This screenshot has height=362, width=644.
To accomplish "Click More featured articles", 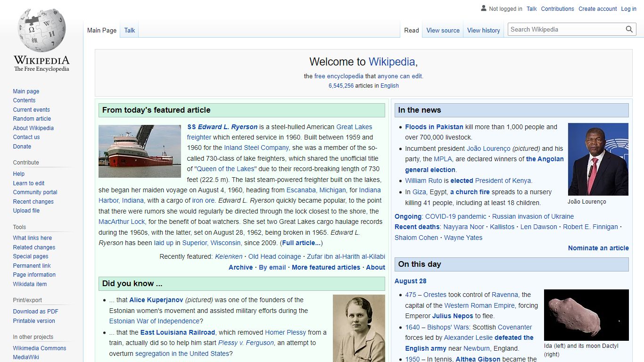I will [x=326, y=267].
